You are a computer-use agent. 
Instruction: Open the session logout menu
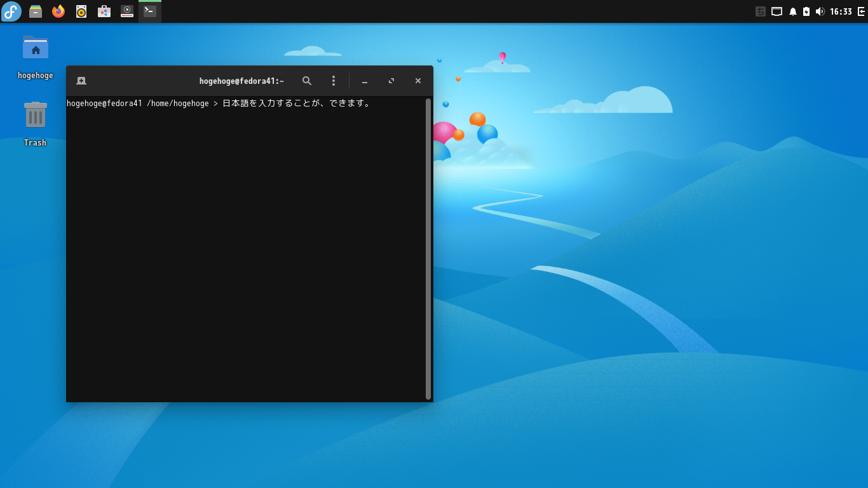coord(860,11)
